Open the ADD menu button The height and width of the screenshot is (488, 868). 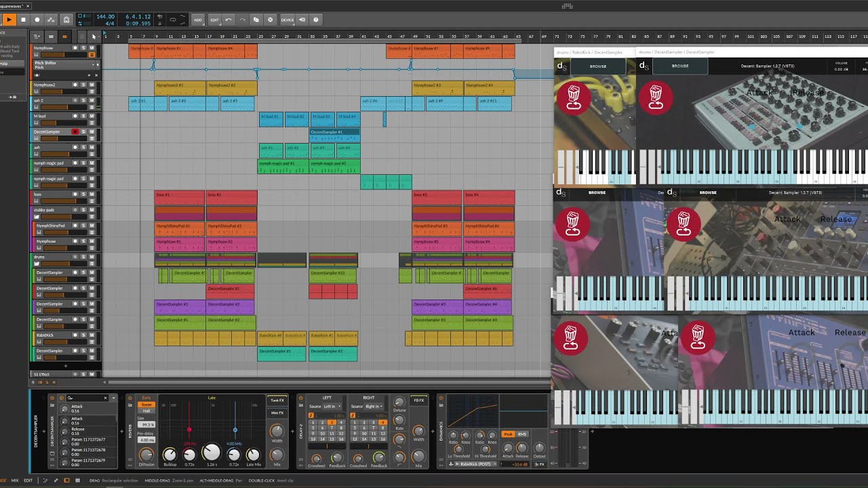[198, 20]
